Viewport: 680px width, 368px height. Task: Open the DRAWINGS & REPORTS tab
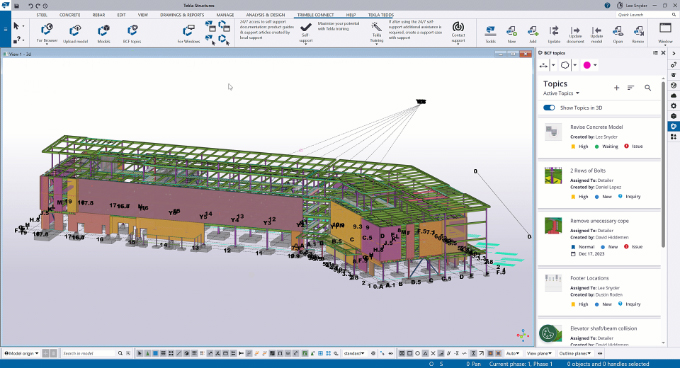click(182, 15)
